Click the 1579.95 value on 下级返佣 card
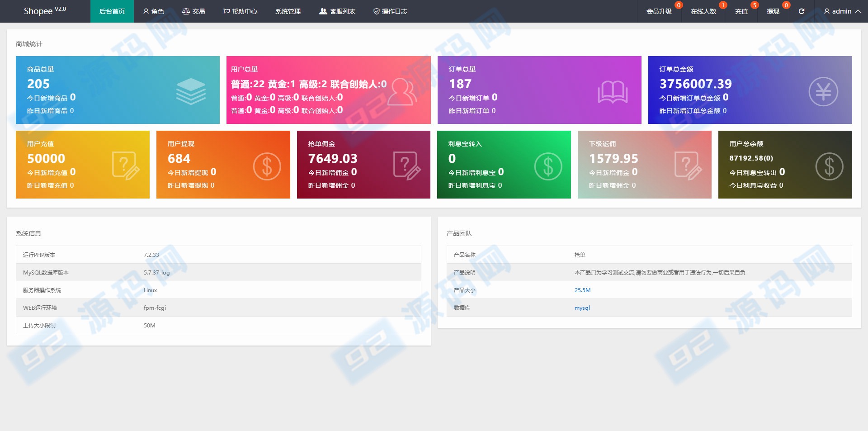The image size is (868, 431). coord(613,159)
